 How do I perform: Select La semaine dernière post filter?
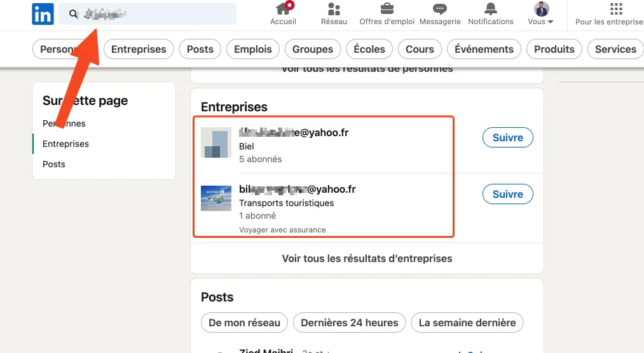point(467,322)
